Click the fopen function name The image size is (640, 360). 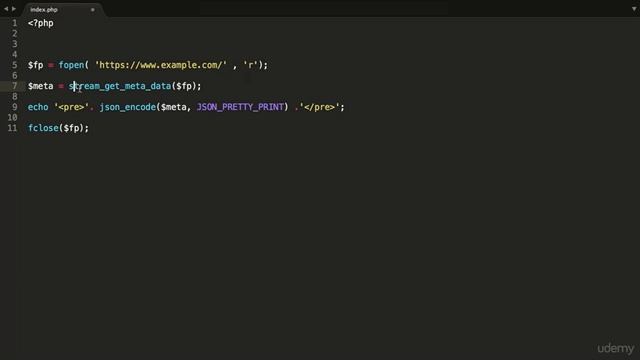tap(71, 65)
